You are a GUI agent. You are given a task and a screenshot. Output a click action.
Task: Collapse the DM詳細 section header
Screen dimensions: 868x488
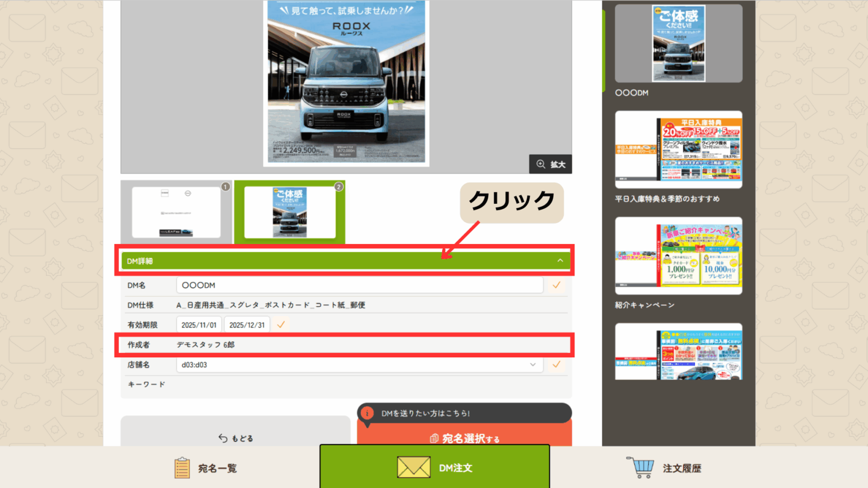[560, 261]
